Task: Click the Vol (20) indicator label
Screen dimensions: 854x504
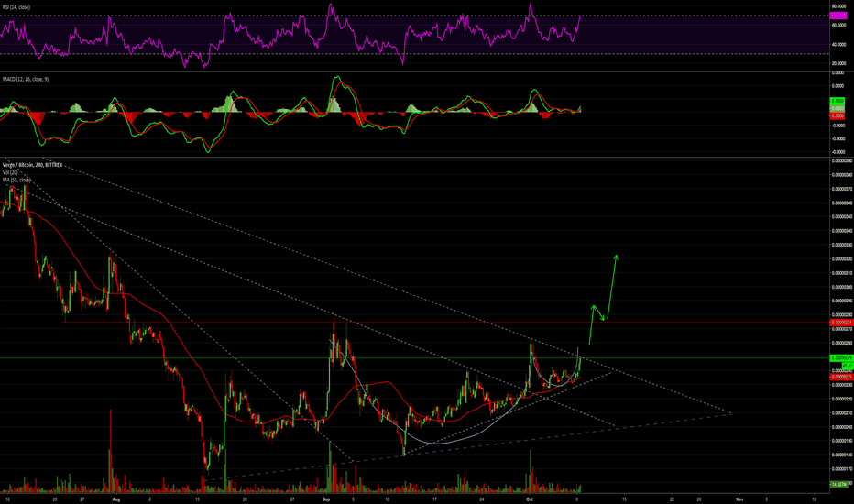Action: click(x=10, y=172)
